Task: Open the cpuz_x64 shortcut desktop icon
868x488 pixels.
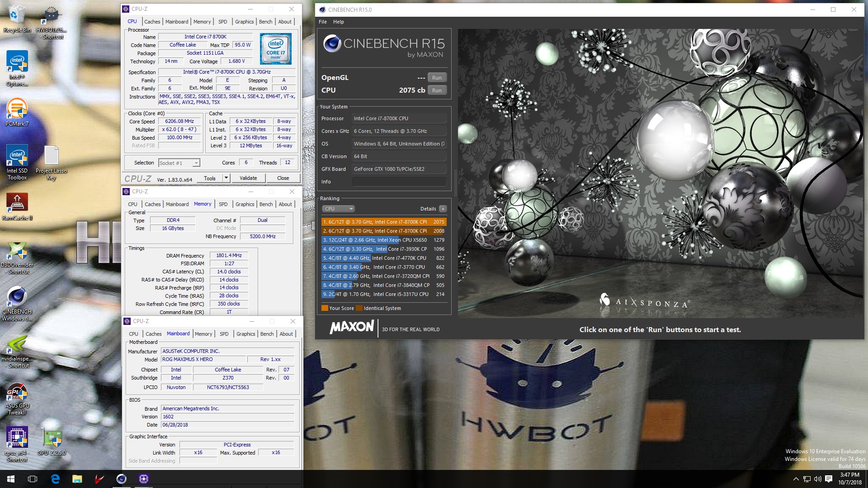Action: (17, 445)
